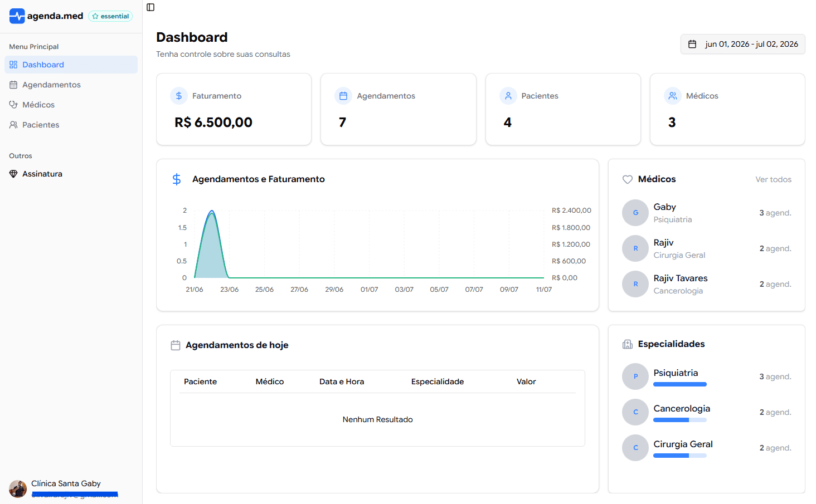Viewport: 816px width, 504px height.
Task: Click the Médicos stethoscope icon in sidebar
Action: pyautogui.click(x=13, y=105)
